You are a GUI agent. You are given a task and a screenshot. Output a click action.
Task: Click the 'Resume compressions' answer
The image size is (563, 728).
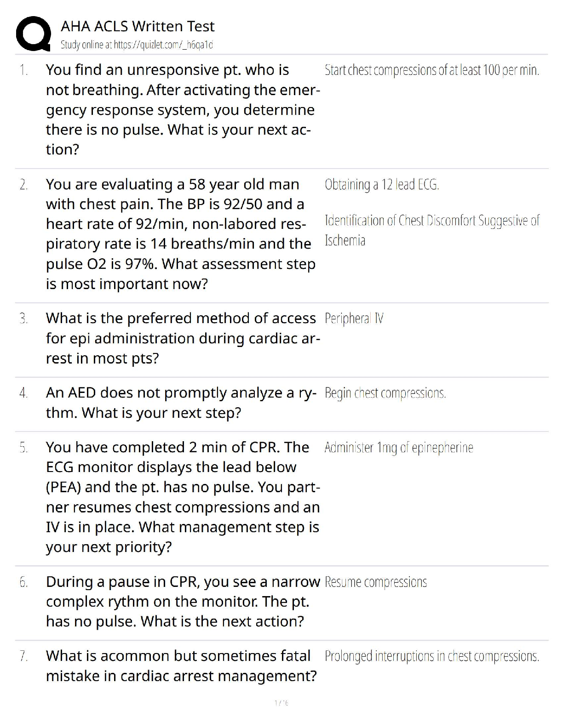tap(375, 582)
